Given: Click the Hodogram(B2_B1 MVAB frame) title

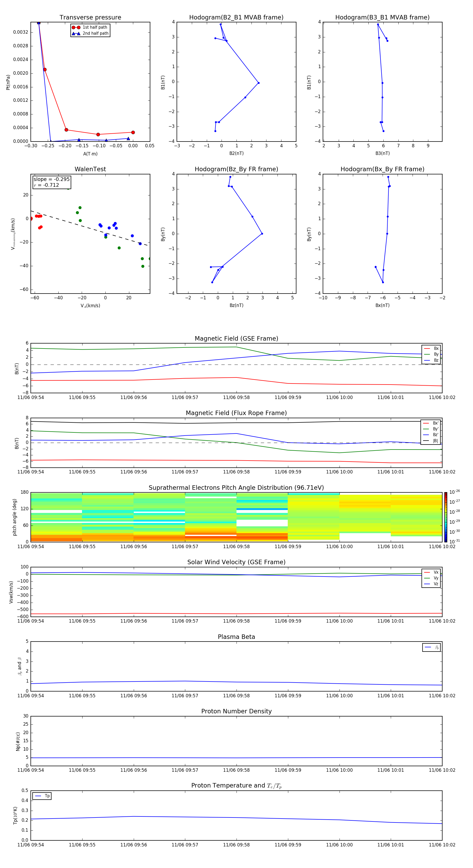Looking at the screenshot, I should tap(236, 18).
